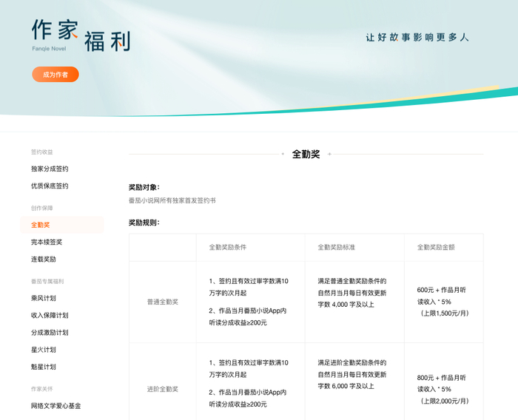Select 优质保底签约 sidebar item
Screen dimensions: 518x420
click(x=50, y=186)
